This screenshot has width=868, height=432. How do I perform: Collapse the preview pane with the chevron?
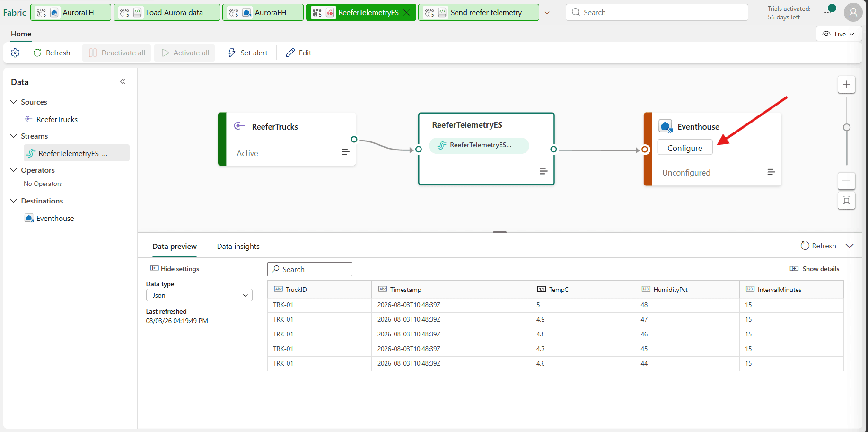point(850,246)
